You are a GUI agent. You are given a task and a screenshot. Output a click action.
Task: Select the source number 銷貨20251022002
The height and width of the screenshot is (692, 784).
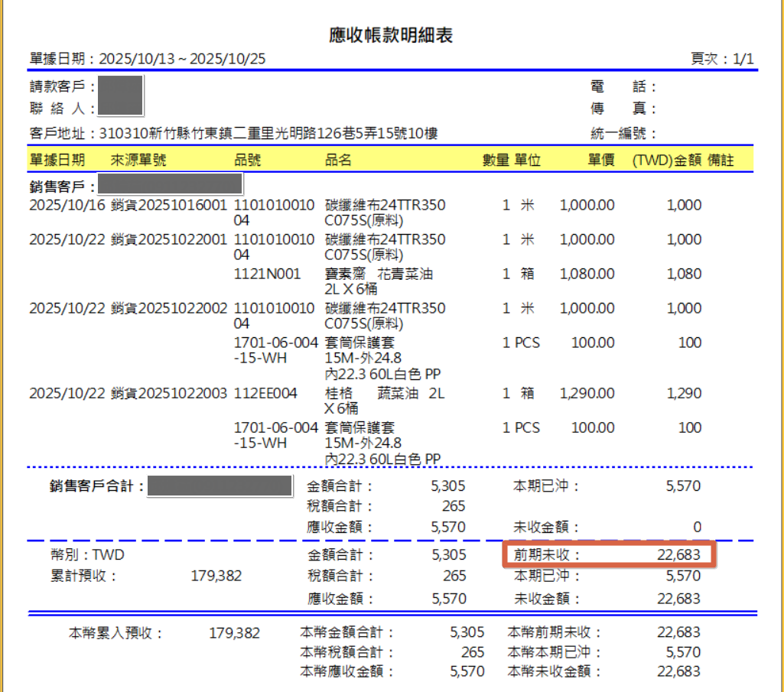pos(168,308)
